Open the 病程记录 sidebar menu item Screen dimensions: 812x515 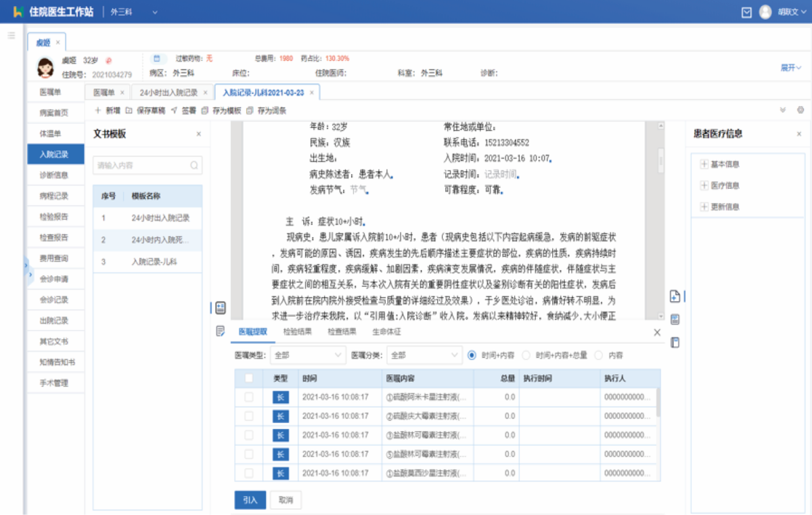coord(53,196)
